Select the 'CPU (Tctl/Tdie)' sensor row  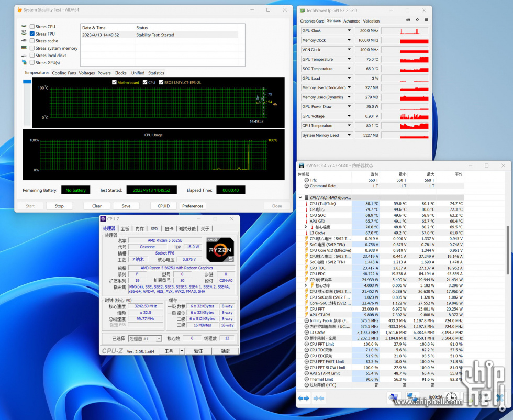(x=382, y=204)
